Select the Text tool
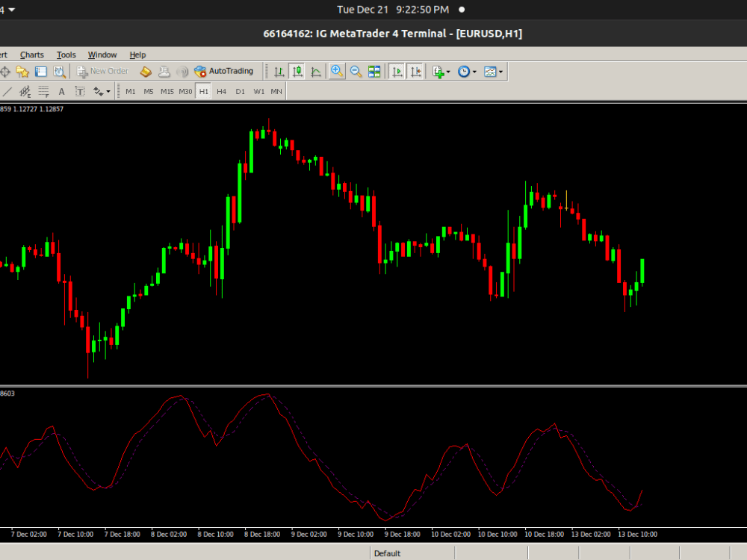 tap(61, 91)
